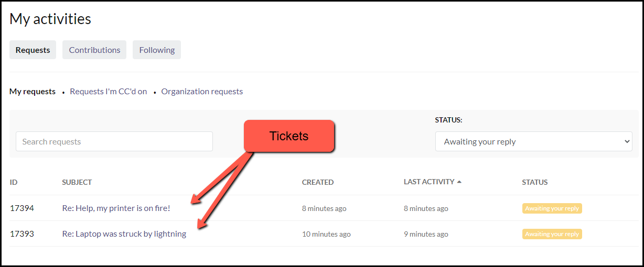
Task: View Organization requests
Action: [x=202, y=91]
